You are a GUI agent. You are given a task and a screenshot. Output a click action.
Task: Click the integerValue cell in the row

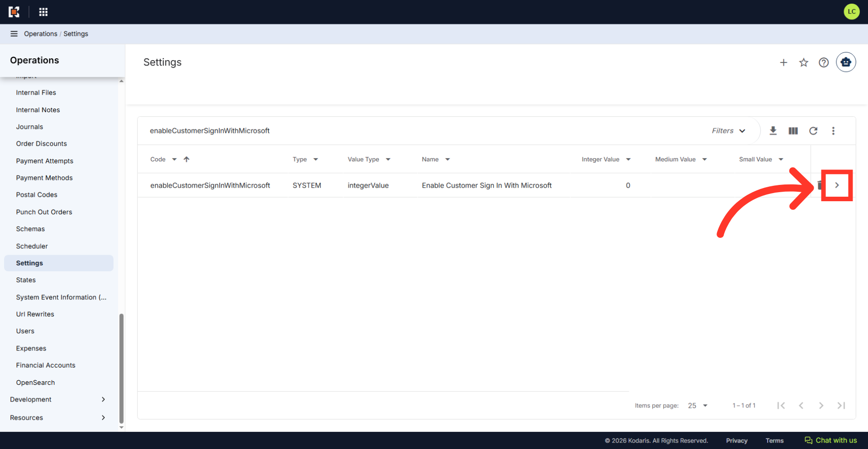click(368, 185)
